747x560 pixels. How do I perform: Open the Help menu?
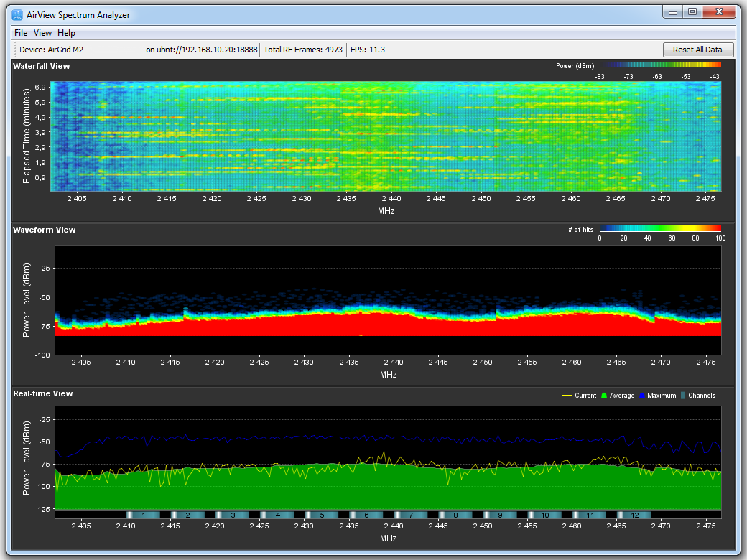66,33
